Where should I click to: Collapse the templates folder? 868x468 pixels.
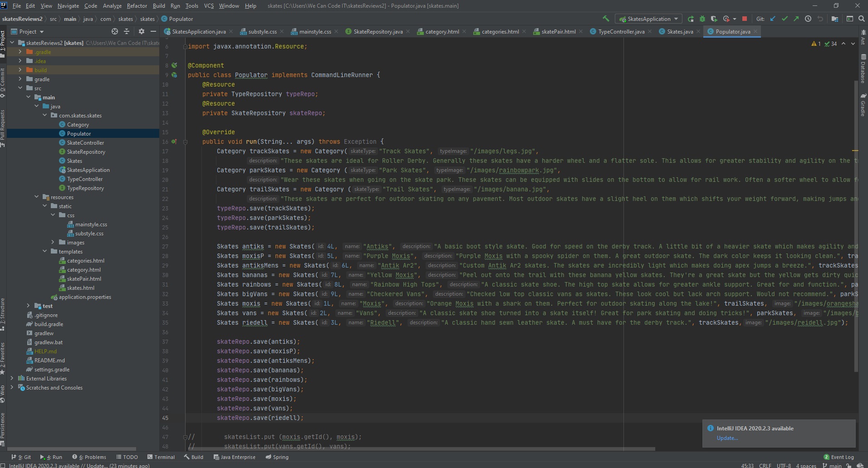click(44, 251)
